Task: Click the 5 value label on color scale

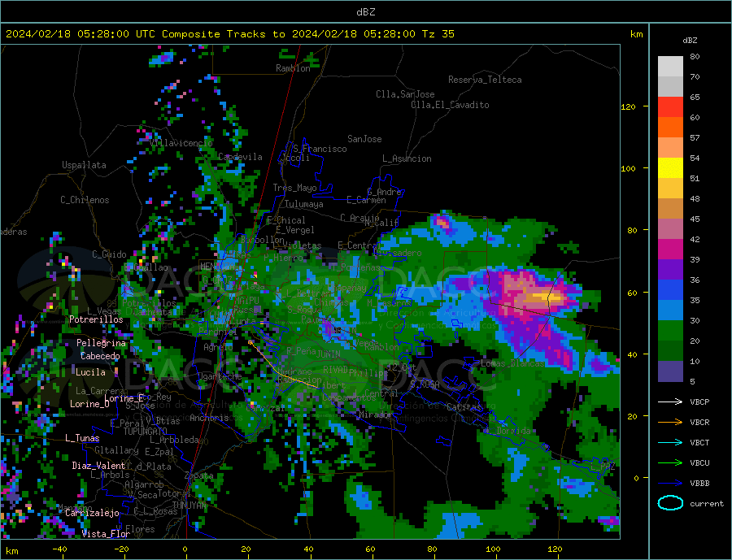Action: 692,381
